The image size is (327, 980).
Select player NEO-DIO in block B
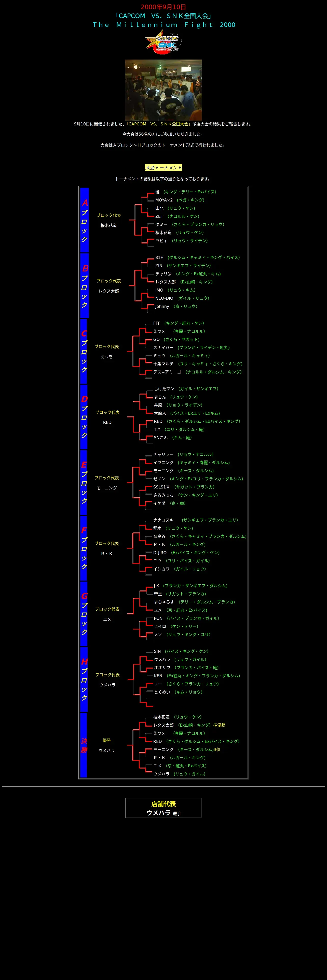tap(164, 298)
